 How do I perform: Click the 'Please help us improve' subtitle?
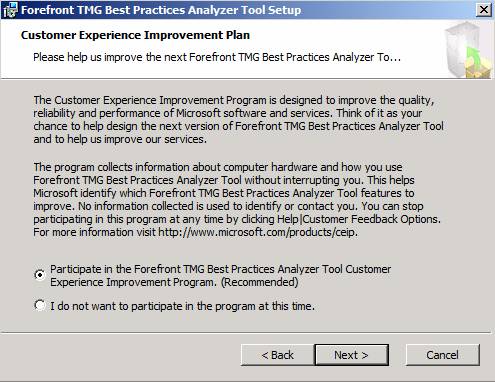click(217, 57)
